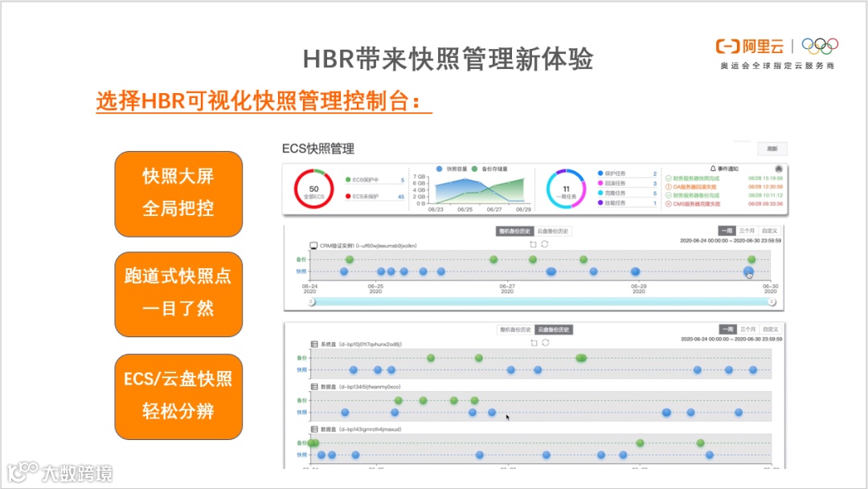Click the red error icon beside CMS服务器克隆失败
Image resolution: width=868 pixels, height=489 pixels.
pos(668,204)
